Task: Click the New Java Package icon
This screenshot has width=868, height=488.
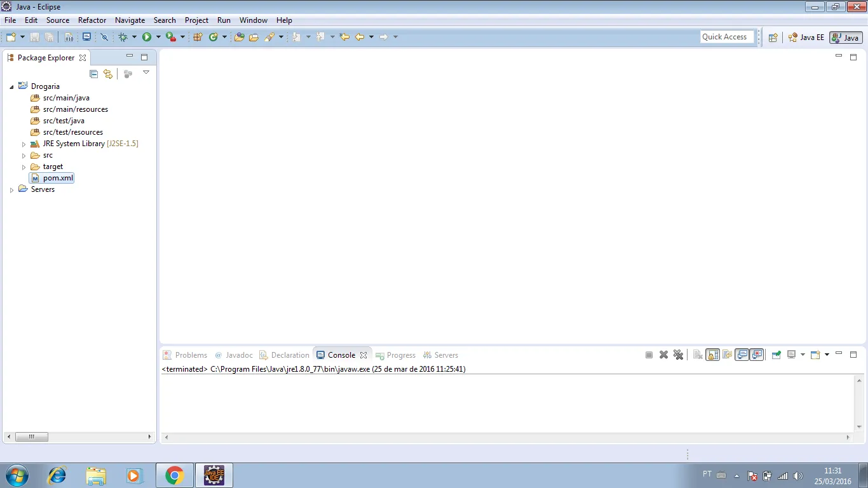Action: [x=198, y=37]
